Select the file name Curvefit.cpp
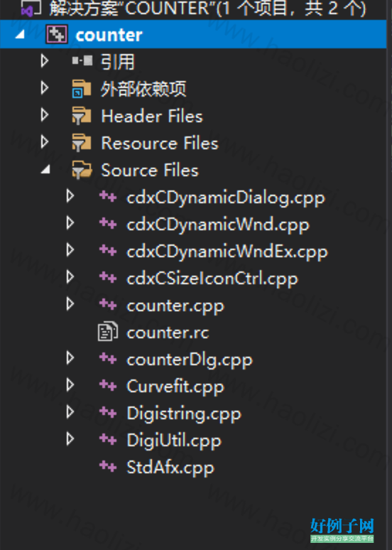This screenshot has width=392, height=550. click(175, 387)
